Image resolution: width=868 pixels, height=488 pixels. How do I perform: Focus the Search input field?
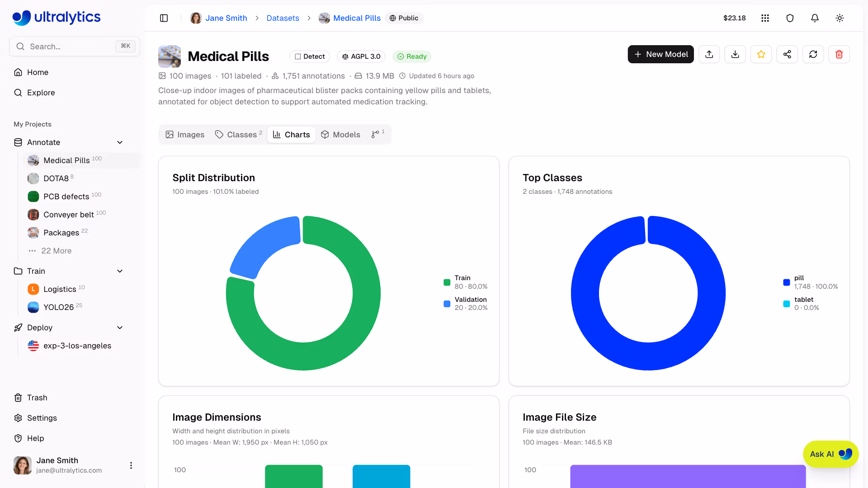click(x=75, y=46)
